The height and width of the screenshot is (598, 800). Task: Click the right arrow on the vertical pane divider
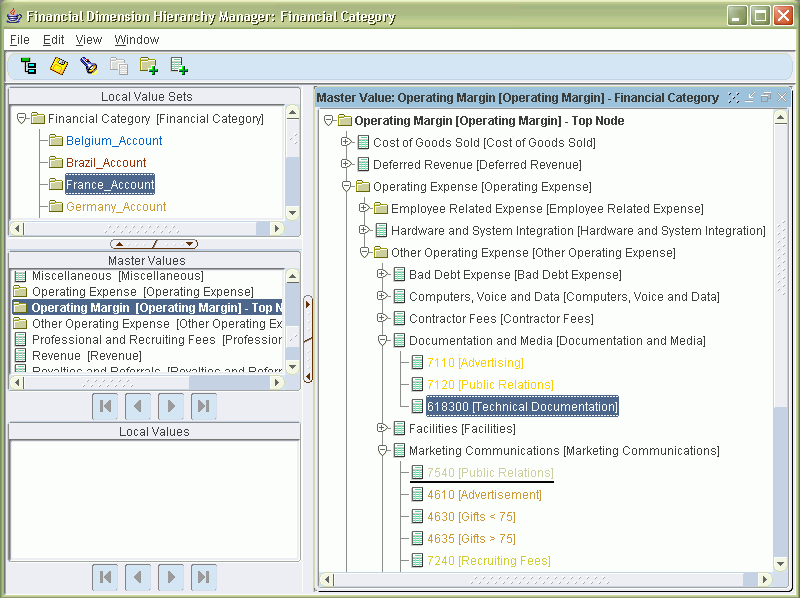[x=308, y=304]
